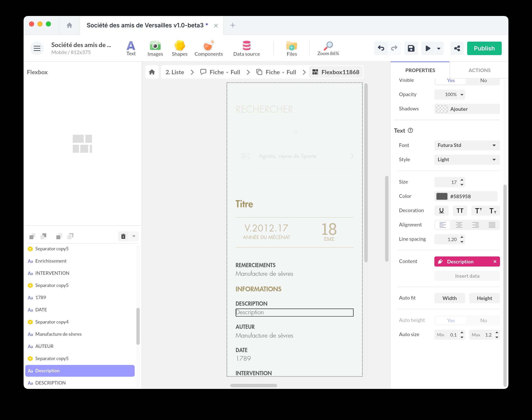Toggle uppercase text decoration
The height and width of the screenshot is (420, 532).
460,210
